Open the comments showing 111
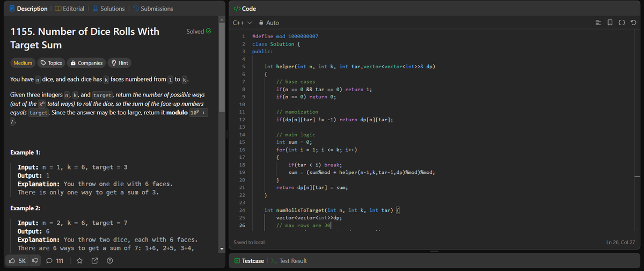The width and height of the screenshot is (644, 271). [x=55, y=261]
